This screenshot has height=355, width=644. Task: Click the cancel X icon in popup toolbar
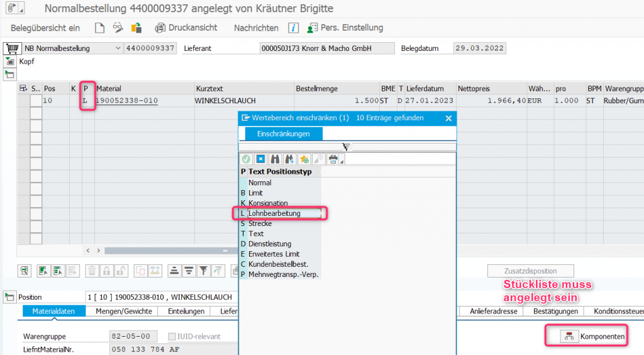click(x=260, y=159)
